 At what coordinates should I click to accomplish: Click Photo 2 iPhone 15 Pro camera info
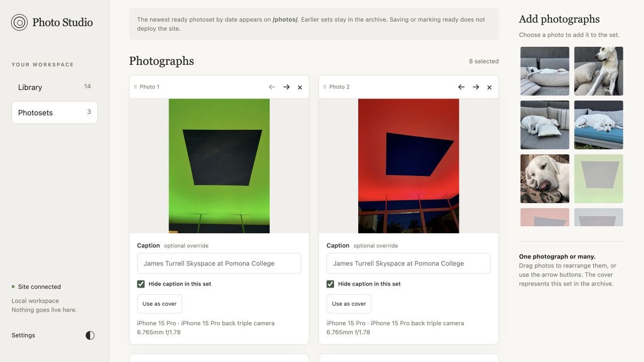(x=395, y=328)
